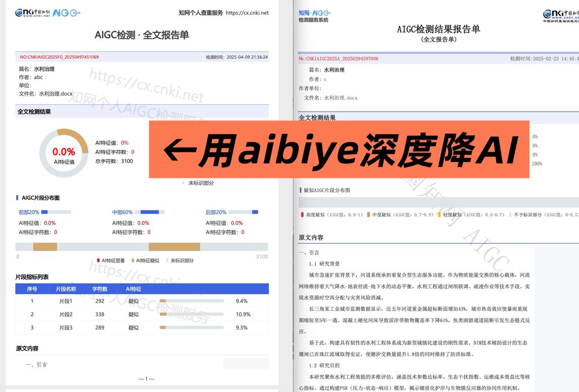Click the 文件名: 水利治理.docx line in right report
Screen dimensions: 579x392
tap(331, 98)
